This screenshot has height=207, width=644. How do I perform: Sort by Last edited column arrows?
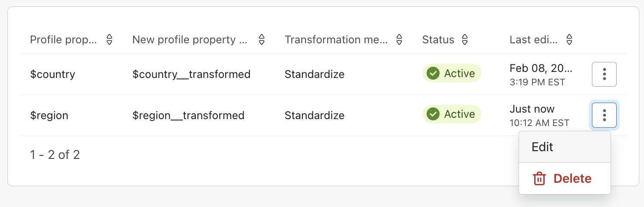(x=569, y=40)
